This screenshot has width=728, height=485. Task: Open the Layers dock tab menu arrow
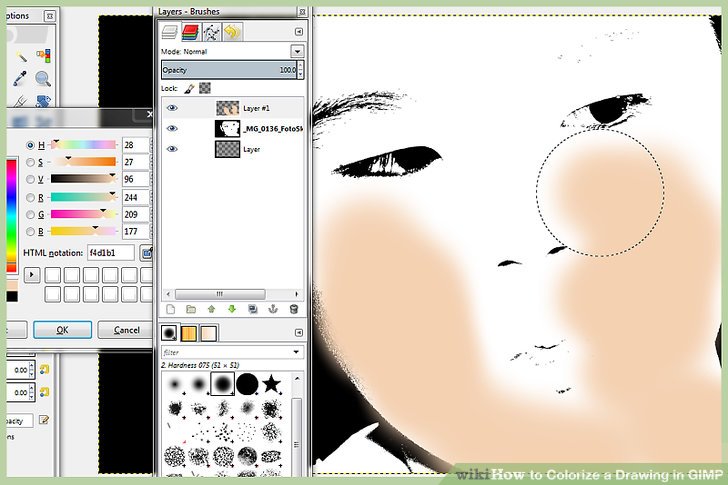pos(298,32)
